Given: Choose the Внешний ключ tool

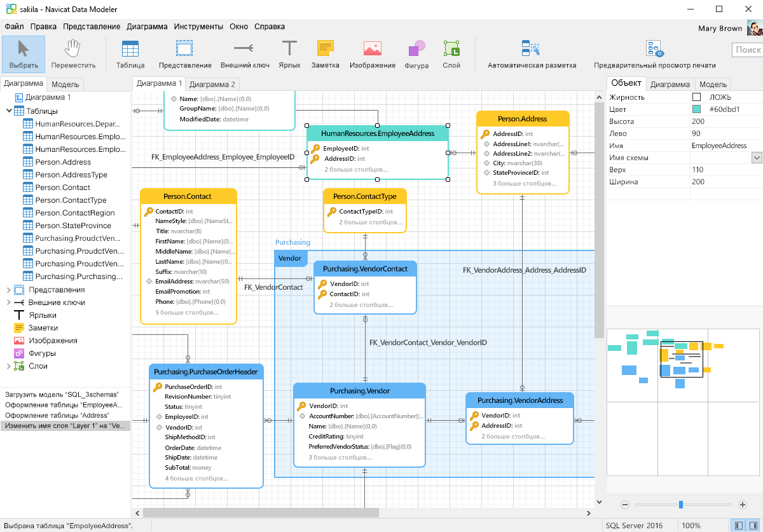Looking at the screenshot, I should [x=245, y=54].
